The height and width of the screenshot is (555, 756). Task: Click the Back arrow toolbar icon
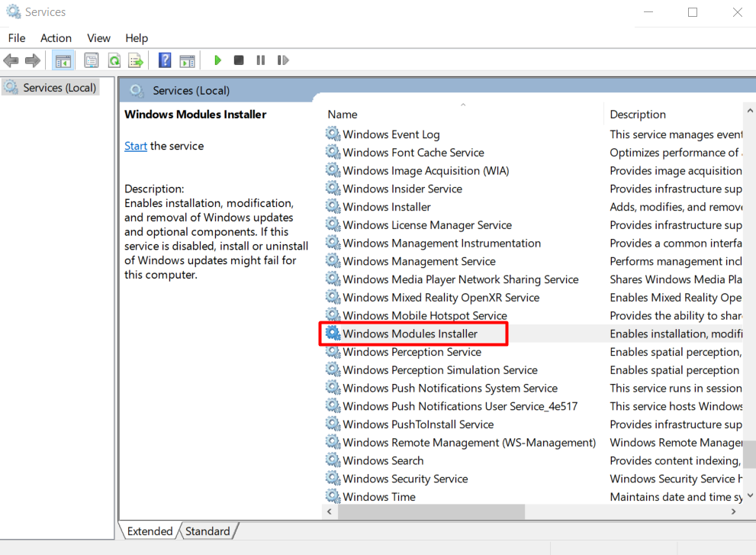[11, 60]
